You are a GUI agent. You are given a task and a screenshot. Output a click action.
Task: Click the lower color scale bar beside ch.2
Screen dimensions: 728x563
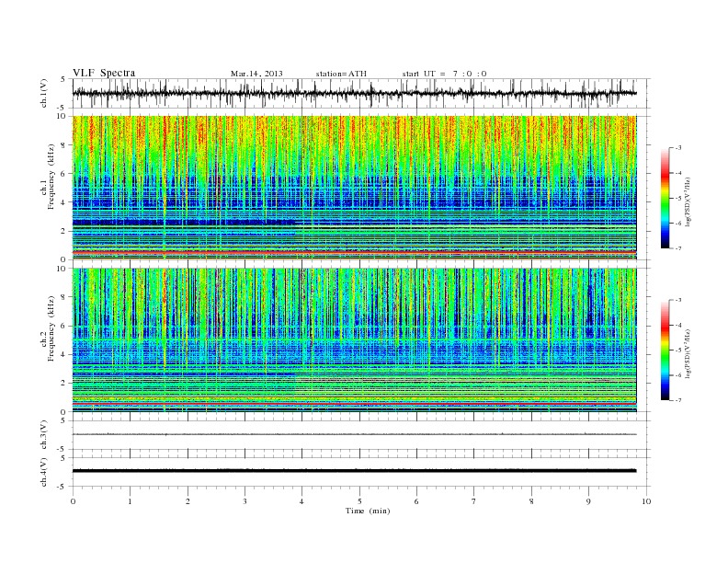[665, 350]
